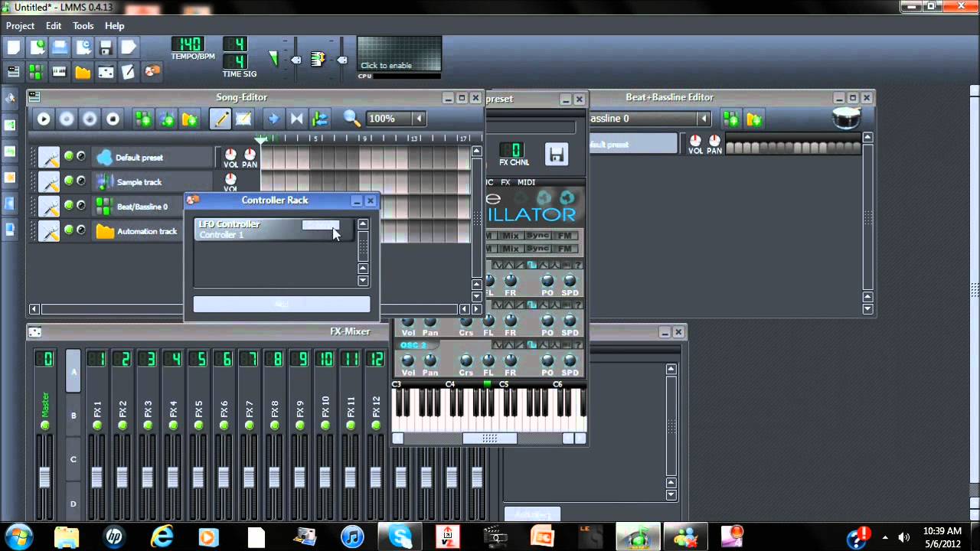
Task: Open the Automation track actions menu
Action: 49,230
